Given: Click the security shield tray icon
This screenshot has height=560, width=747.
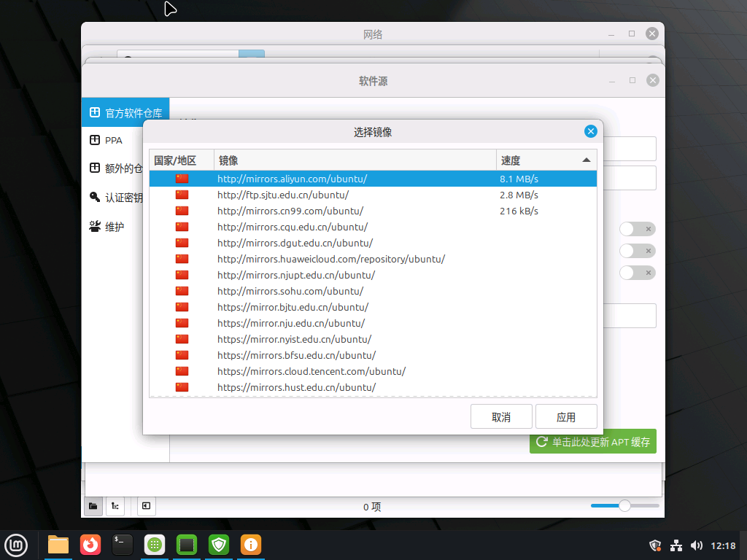Looking at the screenshot, I should click(655, 545).
